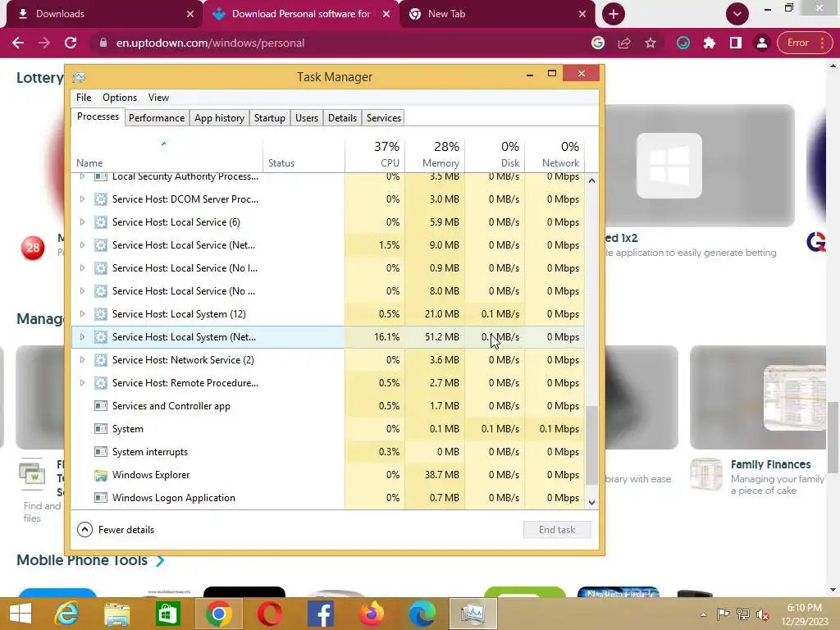Open Mobile Phone Tools category arrow
The width and height of the screenshot is (840, 630).
pyautogui.click(x=160, y=561)
